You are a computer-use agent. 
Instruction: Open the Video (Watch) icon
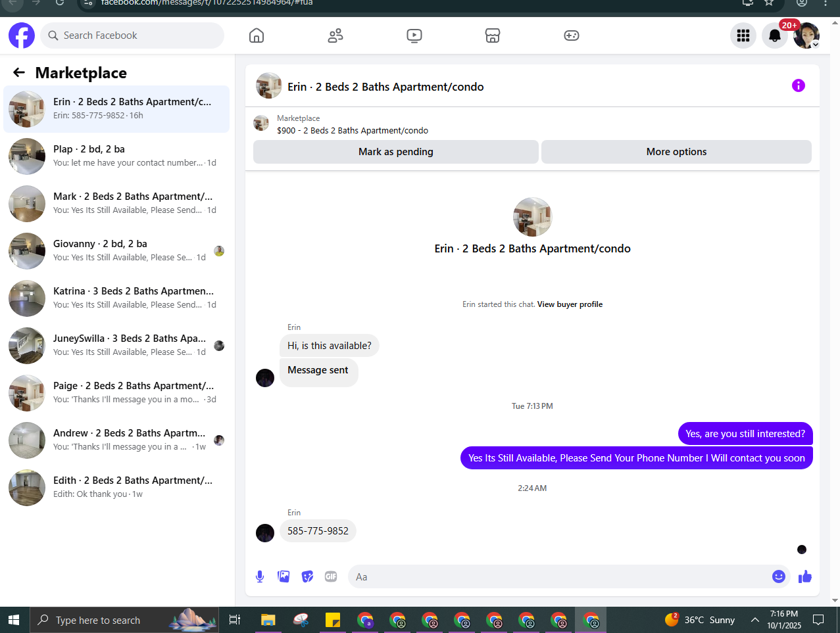414,35
